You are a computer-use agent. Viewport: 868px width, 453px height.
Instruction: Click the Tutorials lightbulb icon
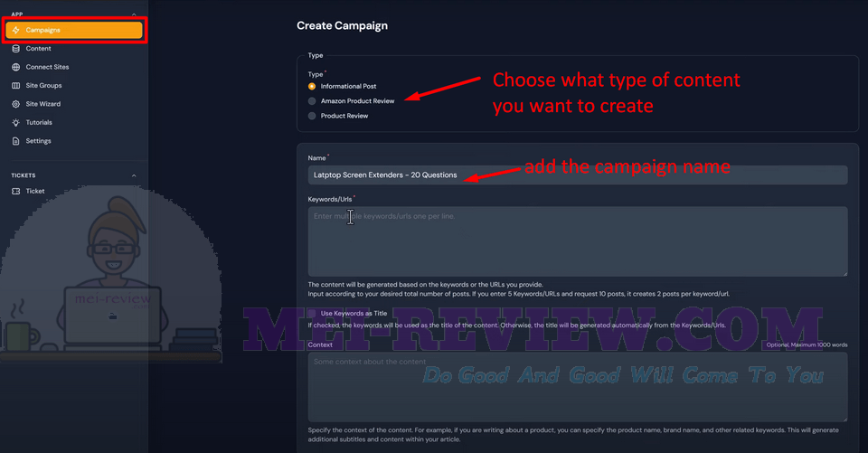[x=16, y=122]
